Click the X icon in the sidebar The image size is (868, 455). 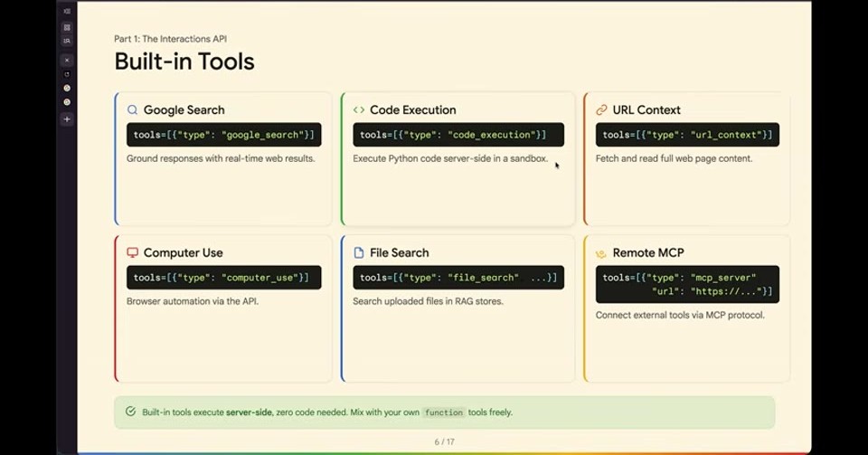coord(67,60)
